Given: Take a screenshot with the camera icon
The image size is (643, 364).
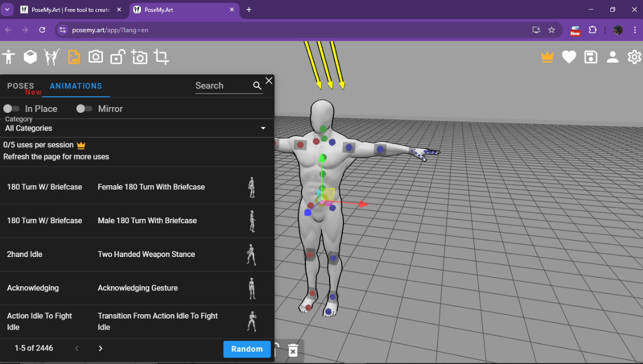Looking at the screenshot, I should 95,57.
